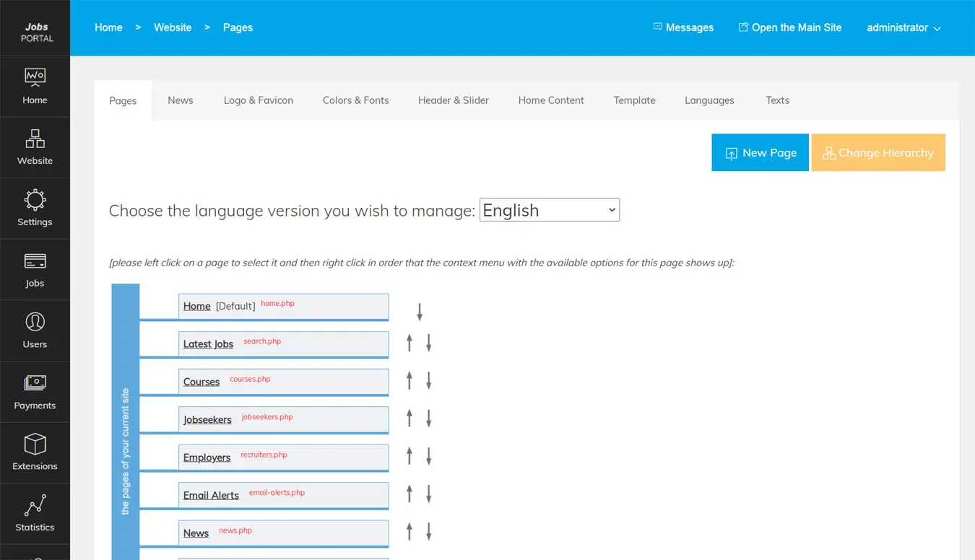Click the New Page button
The width and height of the screenshot is (975, 560).
760,152
